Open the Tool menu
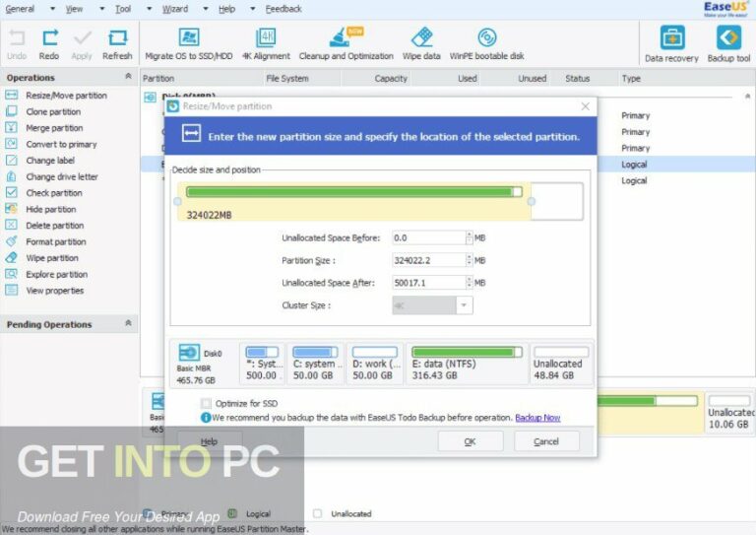 point(123,9)
